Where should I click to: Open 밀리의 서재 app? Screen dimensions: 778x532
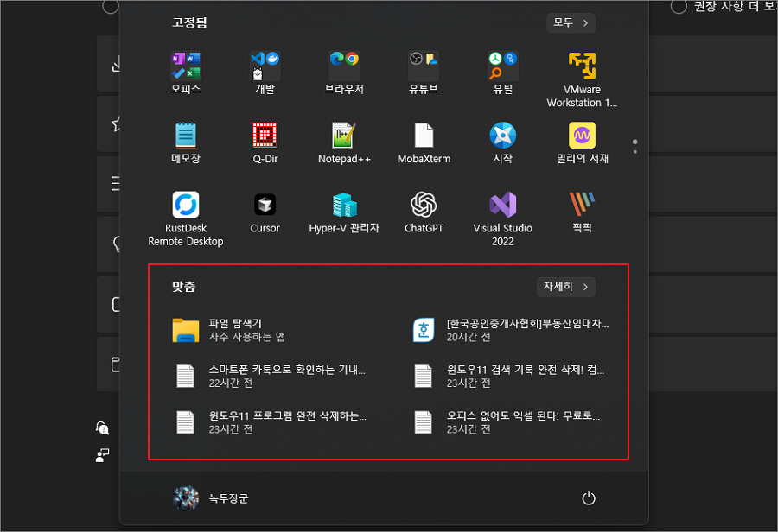tap(582, 142)
